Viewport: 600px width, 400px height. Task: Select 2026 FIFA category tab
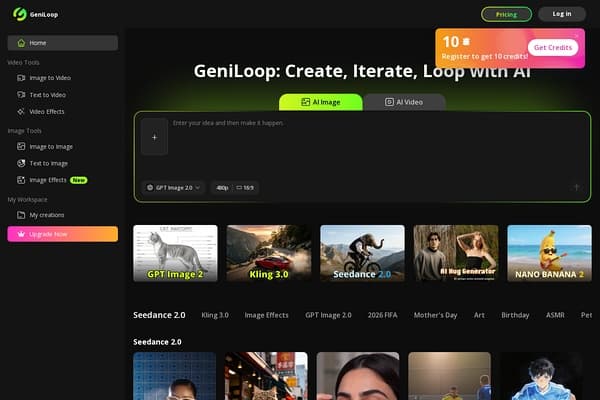point(382,315)
